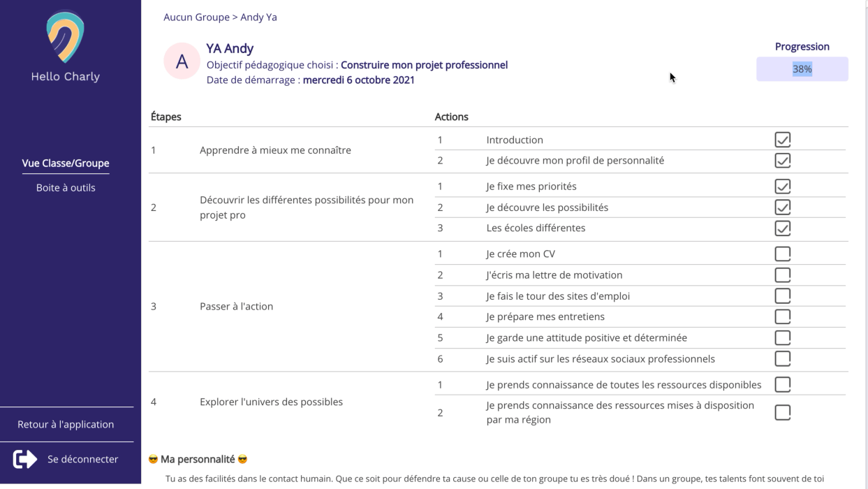This screenshot has width=868, height=489.
Task: Open Boite à outils in sidebar
Action: [x=66, y=188]
